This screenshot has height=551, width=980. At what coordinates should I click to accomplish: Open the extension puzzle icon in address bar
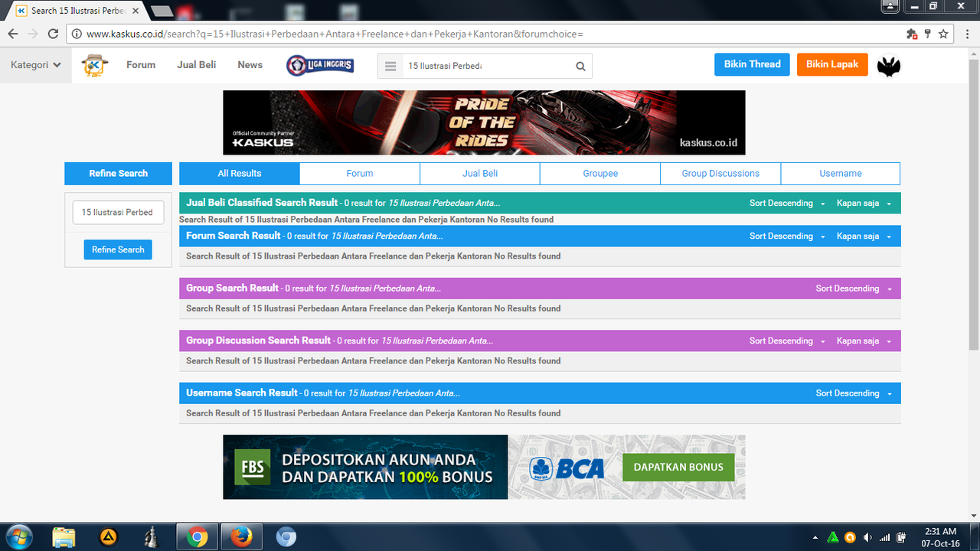coord(911,34)
